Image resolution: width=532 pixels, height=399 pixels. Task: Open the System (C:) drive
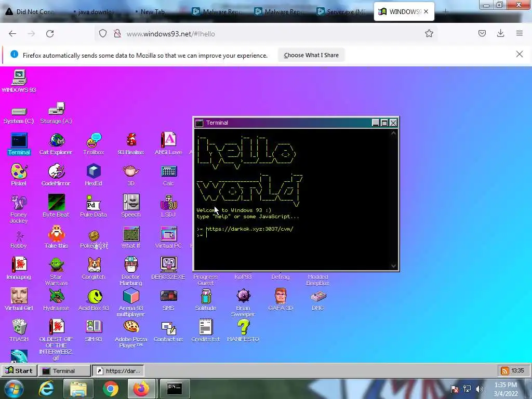(x=19, y=115)
